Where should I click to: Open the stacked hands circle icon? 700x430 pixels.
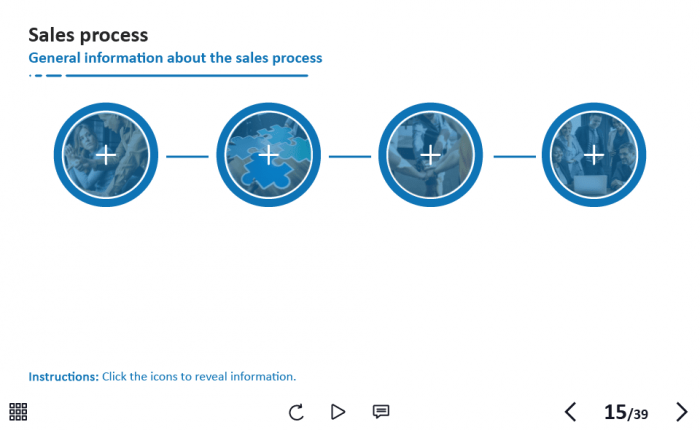(430, 155)
